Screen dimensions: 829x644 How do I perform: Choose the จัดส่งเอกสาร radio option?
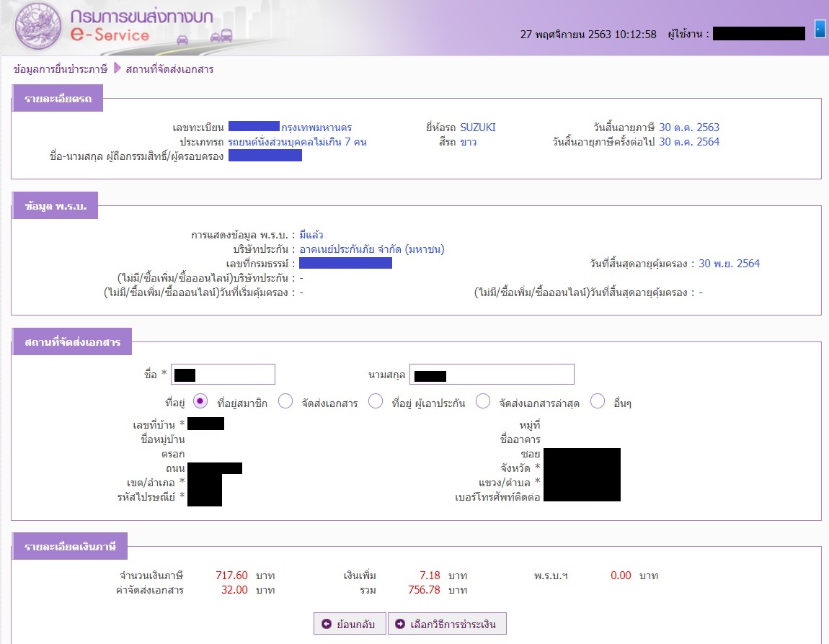[285, 401]
